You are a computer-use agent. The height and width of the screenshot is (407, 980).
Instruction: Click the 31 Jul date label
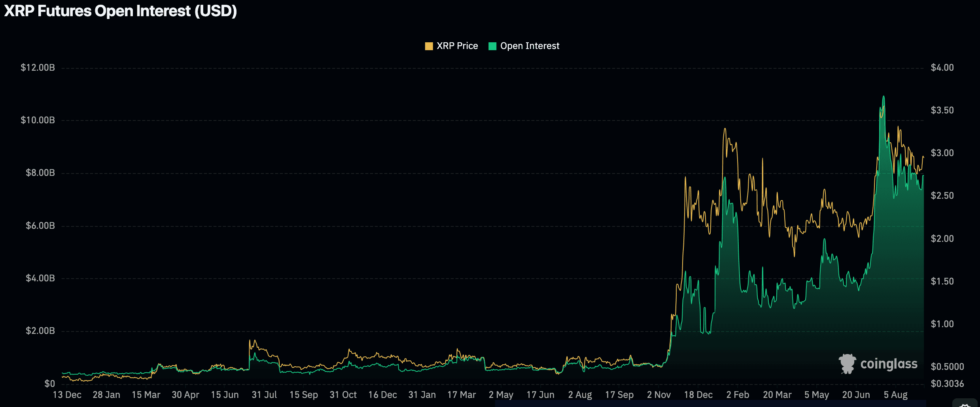click(x=264, y=395)
